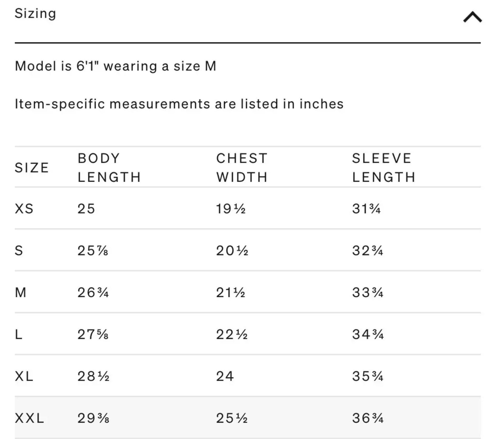Click the XXL sleeve length value 36¾
This screenshot has height=439, width=504.
click(x=368, y=418)
